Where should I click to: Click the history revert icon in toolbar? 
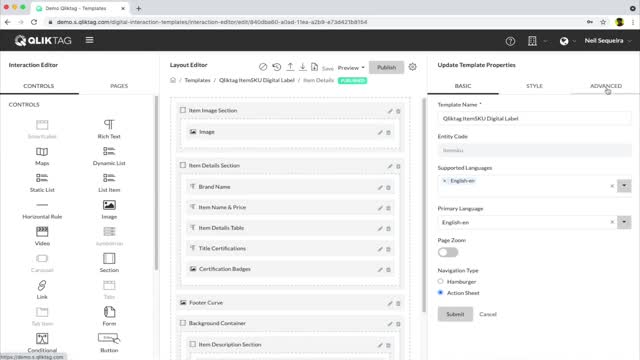(x=277, y=67)
